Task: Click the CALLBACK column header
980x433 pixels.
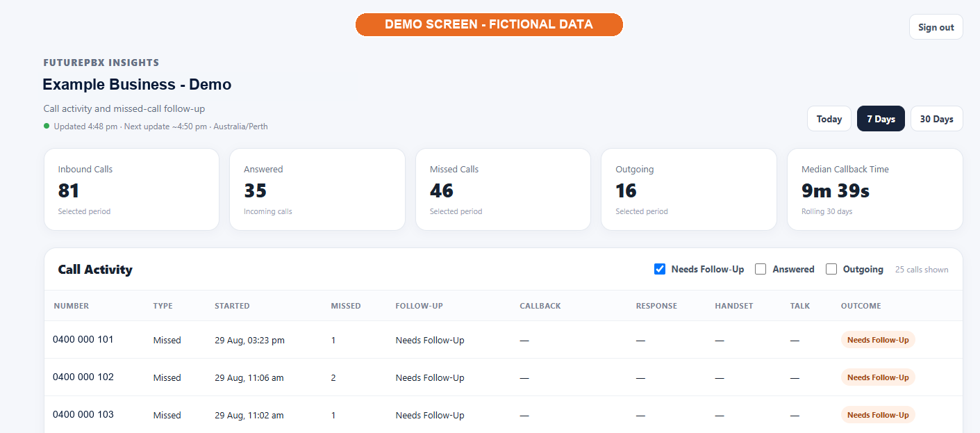Action: [x=540, y=306]
